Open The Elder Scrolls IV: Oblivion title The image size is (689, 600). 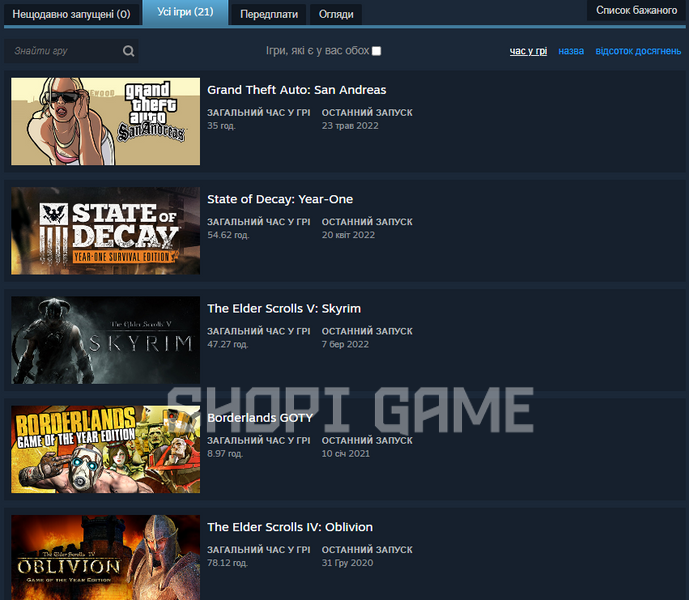coord(290,527)
